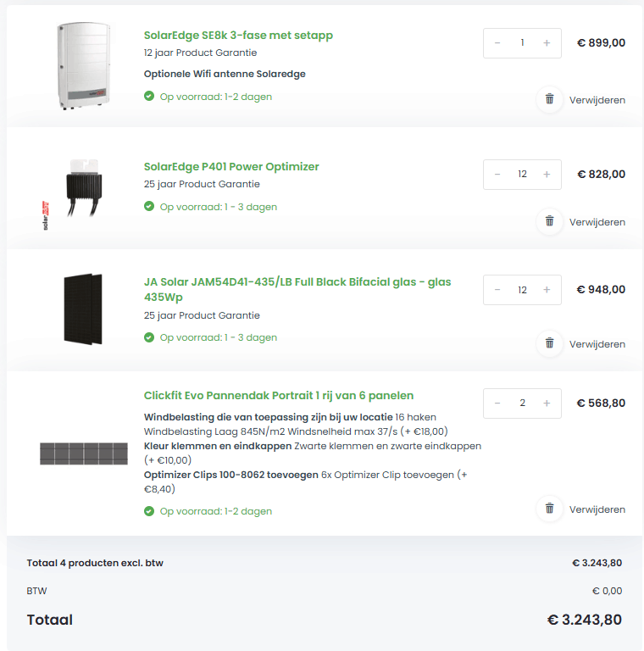Click trash icon for Clickfit Evo Pannendak

point(550,509)
